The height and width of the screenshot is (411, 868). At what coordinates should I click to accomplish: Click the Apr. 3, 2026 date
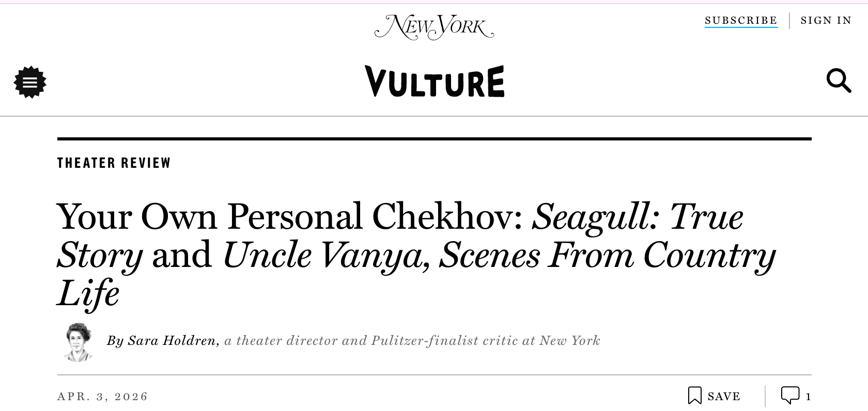tap(102, 397)
